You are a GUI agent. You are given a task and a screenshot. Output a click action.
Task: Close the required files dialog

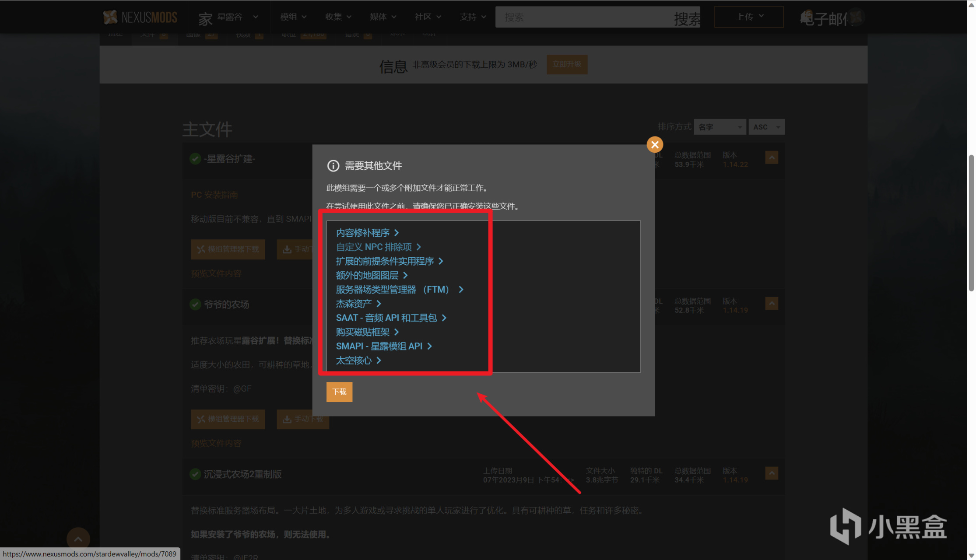(655, 144)
